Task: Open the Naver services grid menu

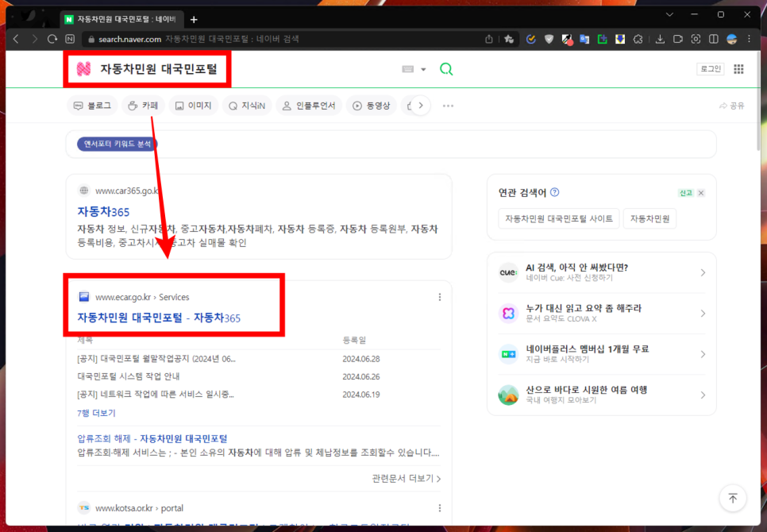Action: point(738,69)
